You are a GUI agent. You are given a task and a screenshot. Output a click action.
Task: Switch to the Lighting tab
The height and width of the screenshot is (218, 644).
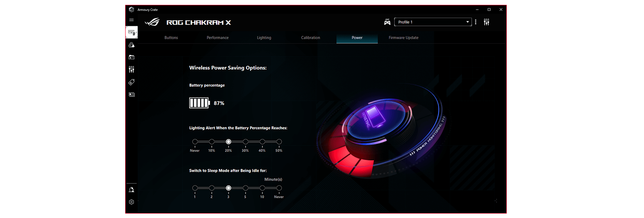(264, 38)
